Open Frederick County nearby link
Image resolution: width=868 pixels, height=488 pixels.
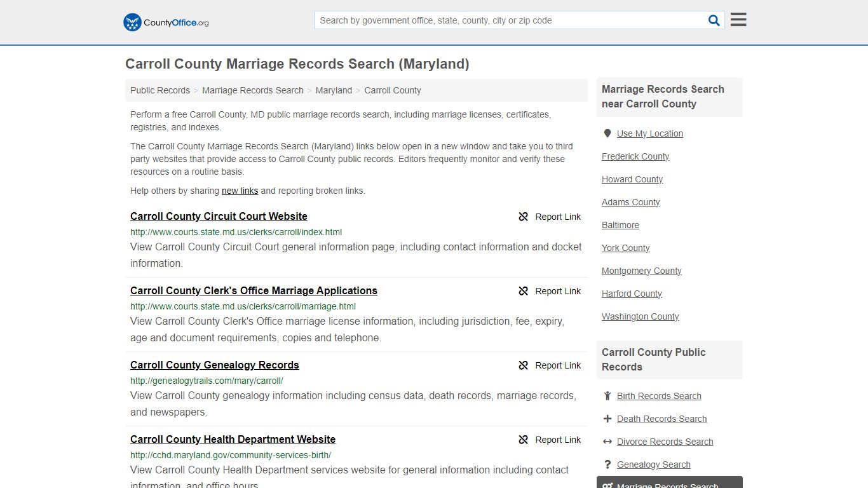click(x=635, y=156)
